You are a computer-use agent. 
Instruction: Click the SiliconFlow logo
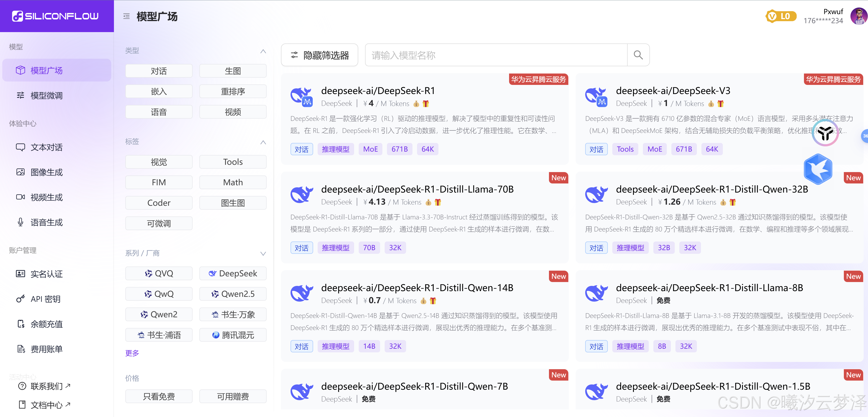[56, 16]
